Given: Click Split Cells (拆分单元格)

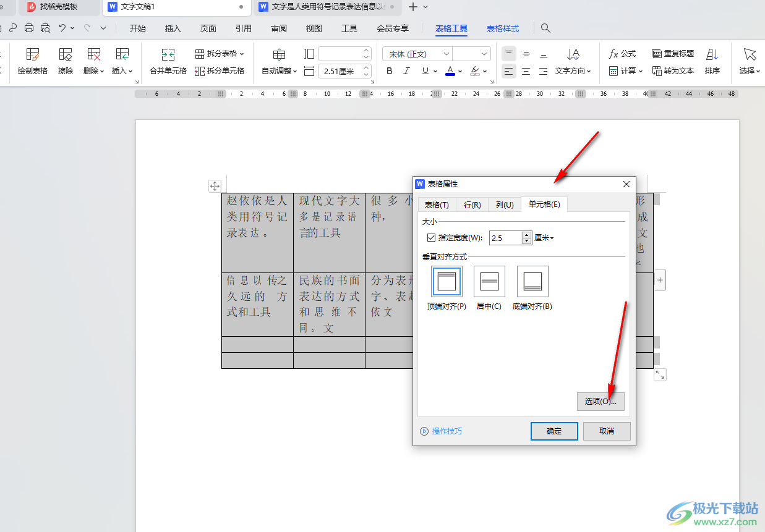Looking at the screenshot, I should pos(220,71).
